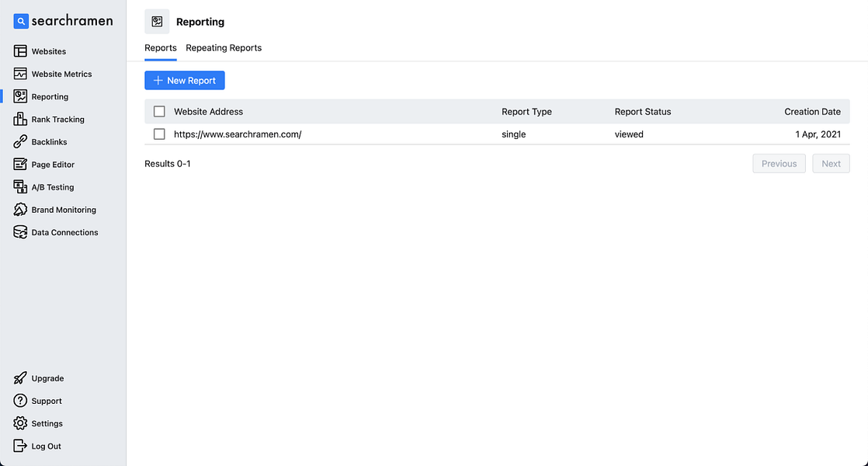Open the Websites sidebar icon
The height and width of the screenshot is (466, 868).
20,51
